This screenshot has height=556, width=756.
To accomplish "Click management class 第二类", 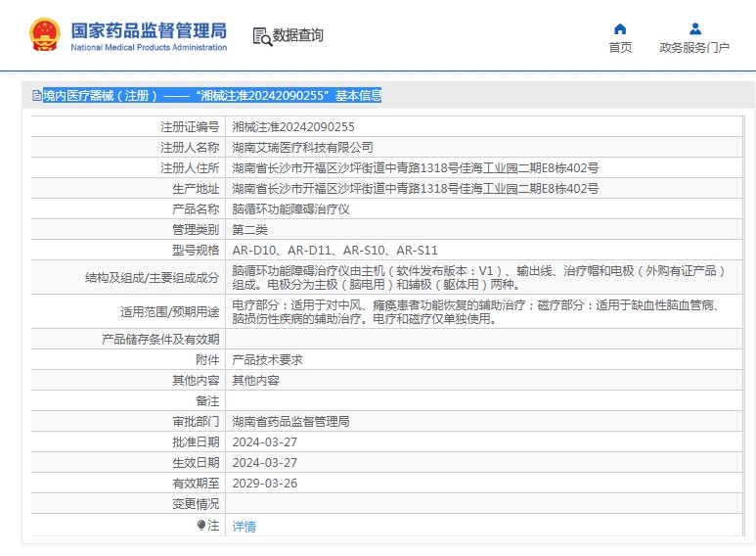I will click(x=249, y=230).
